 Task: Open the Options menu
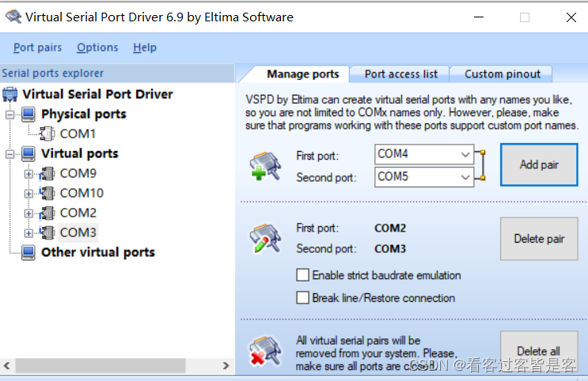tap(97, 47)
